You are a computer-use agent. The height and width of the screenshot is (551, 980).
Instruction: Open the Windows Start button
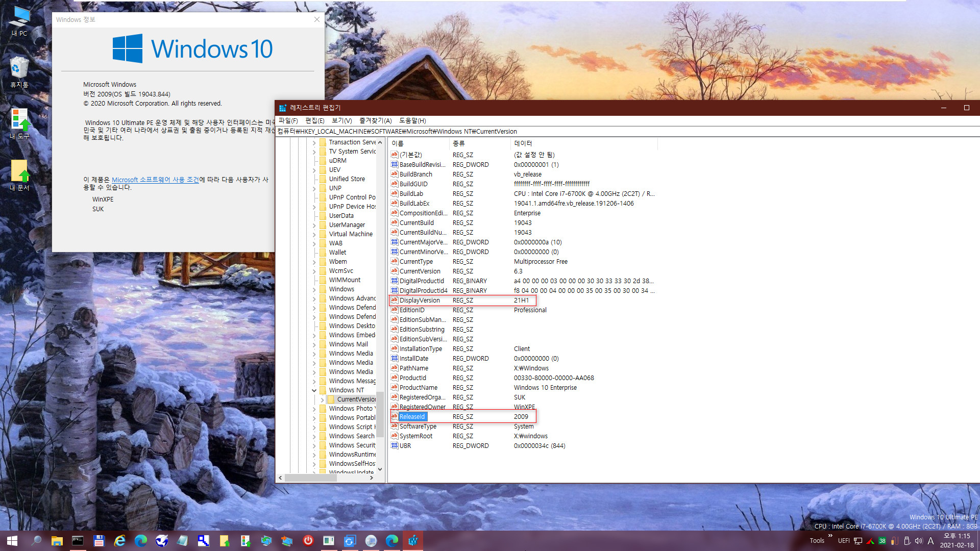click(12, 541)
